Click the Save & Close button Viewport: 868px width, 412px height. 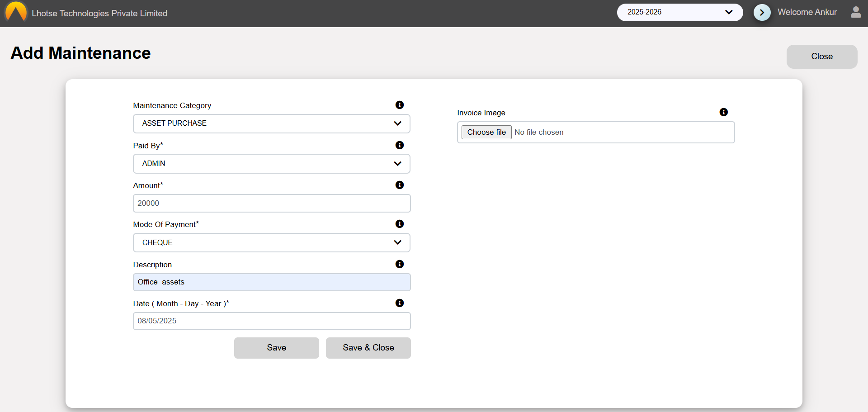click(x=368, y=348)
